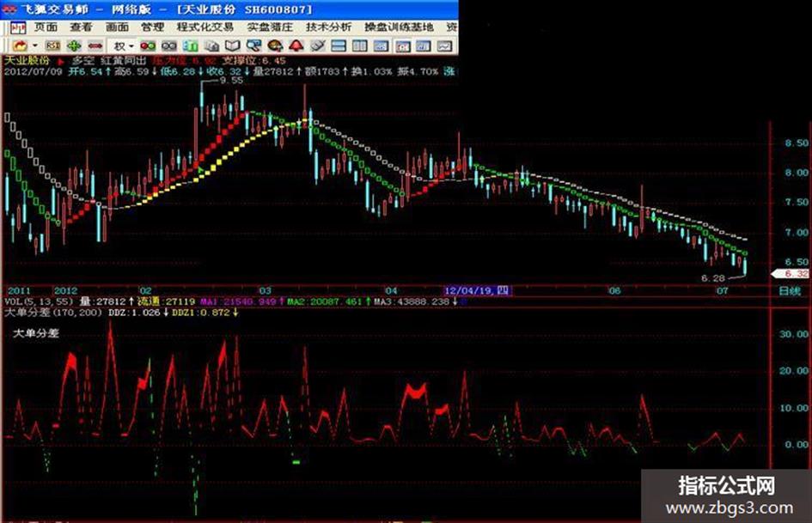Click the 日线 period label

point(790,291)
